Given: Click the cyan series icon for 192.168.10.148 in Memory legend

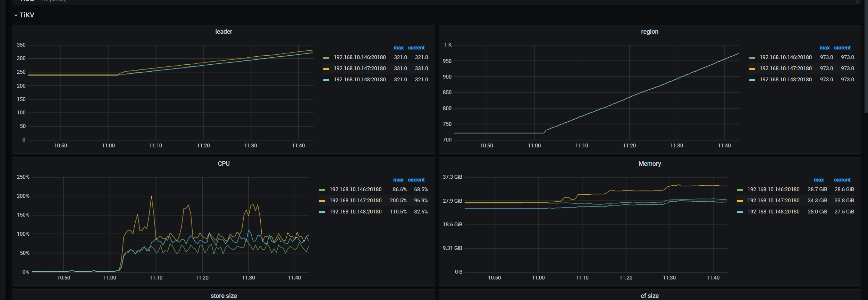Looking at the screenshot, I should point(740,212).
